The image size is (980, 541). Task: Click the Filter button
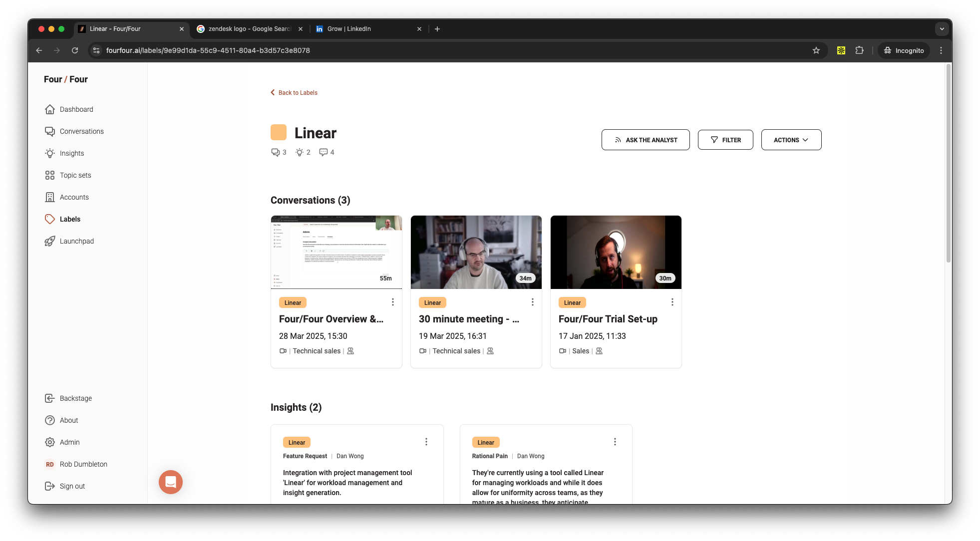725,140
